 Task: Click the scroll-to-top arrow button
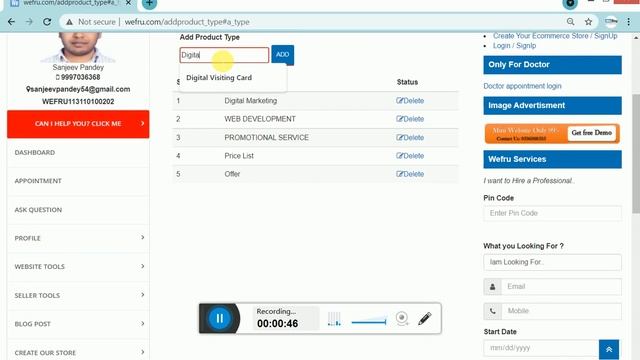point(609,349)
